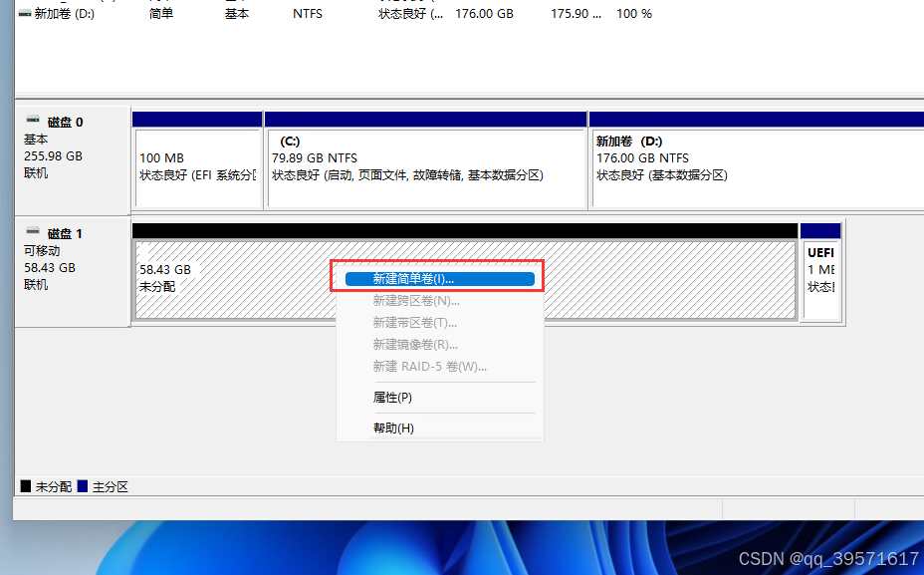Choose 新建简单卷(I)... from the context menu
The image size is (924, 575).
[x=440, y=279]
